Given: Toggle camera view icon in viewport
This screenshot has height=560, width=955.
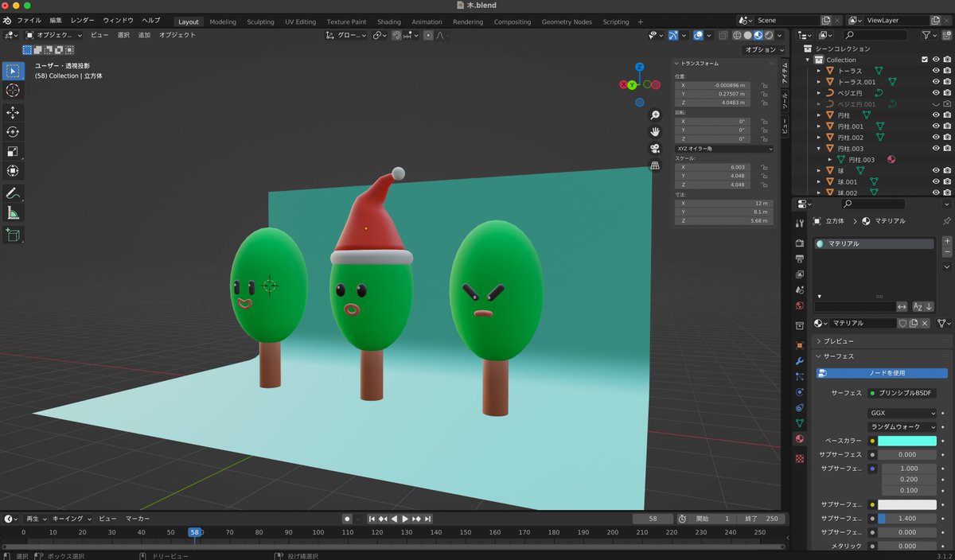Looking at the screenshot, I should tap(655, 148).
